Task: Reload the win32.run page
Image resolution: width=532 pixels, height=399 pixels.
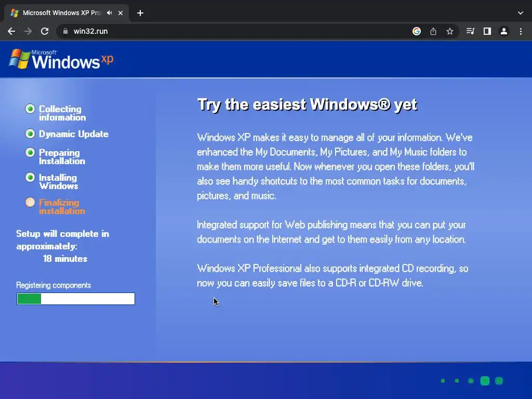Action: coord(45,31)
